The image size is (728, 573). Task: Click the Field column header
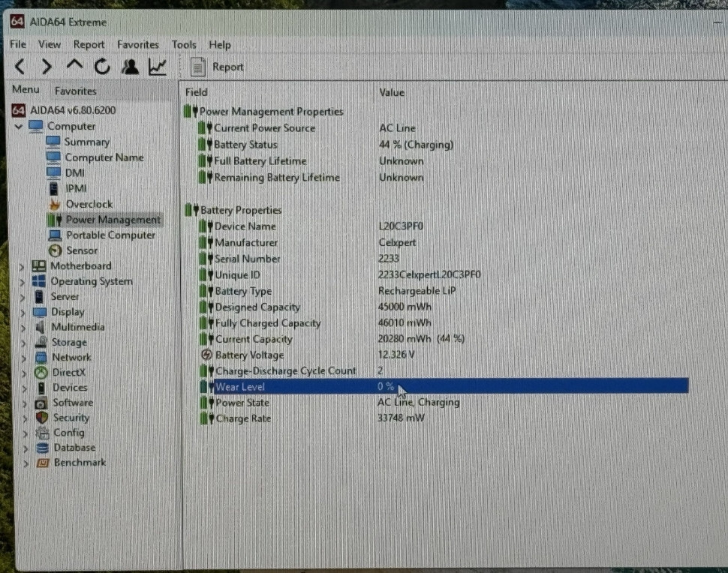pos(197,92)
